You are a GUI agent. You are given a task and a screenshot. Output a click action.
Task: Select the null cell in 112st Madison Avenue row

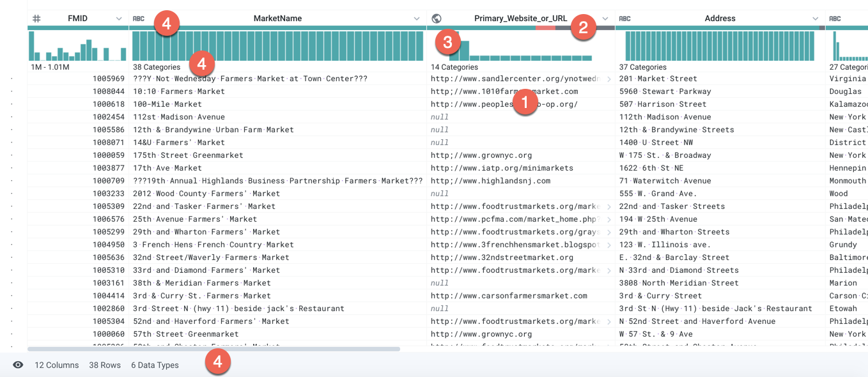(439, 116)
